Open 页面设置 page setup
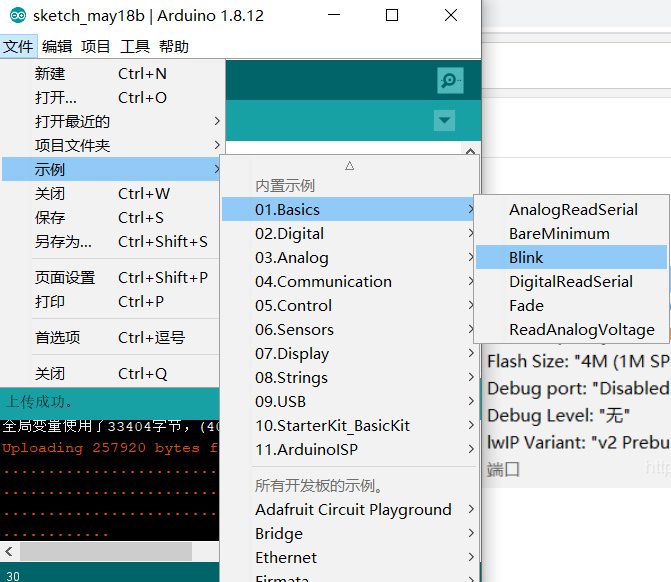671x582 pixels. tap(112, 277)
